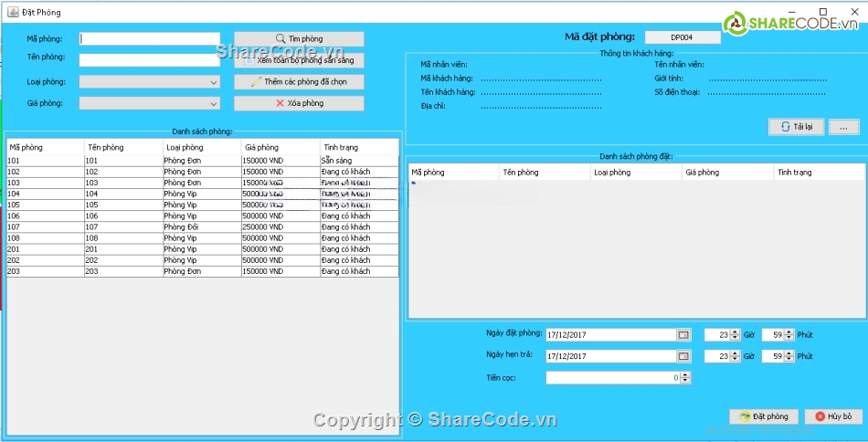Click the Ngày đặt phòng date field
This screenshot has width=868, height=442.
[611, 334]
